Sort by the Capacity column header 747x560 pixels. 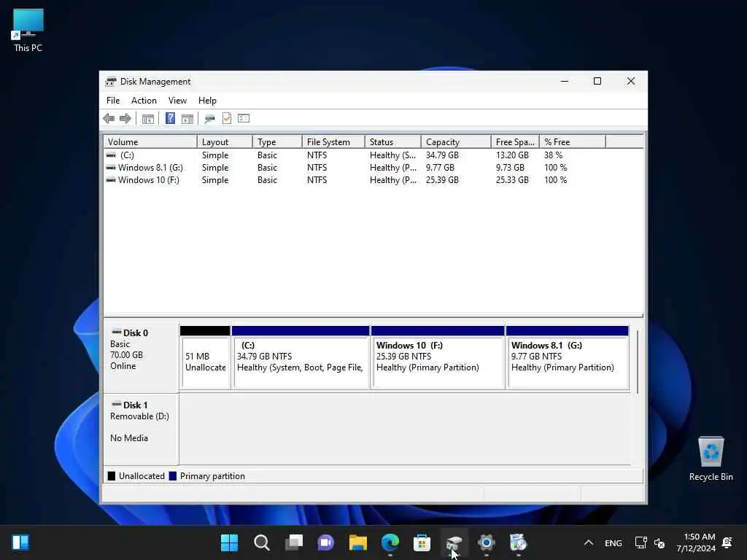456,142
